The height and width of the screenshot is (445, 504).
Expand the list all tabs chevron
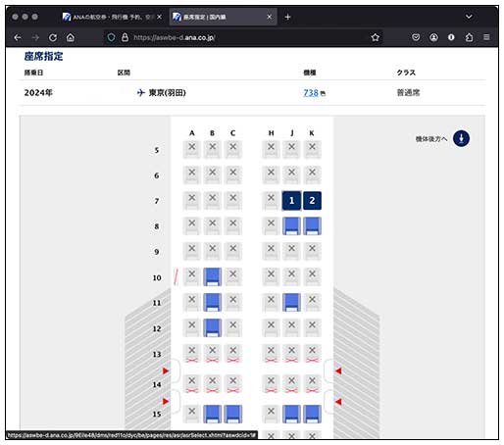point(469,17)
